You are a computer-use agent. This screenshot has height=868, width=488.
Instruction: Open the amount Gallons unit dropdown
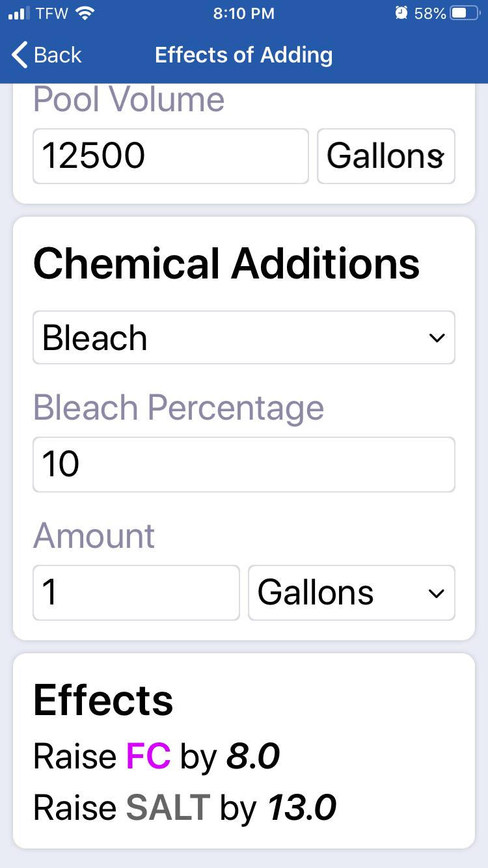pyautogui.click(x=351, y=593)
